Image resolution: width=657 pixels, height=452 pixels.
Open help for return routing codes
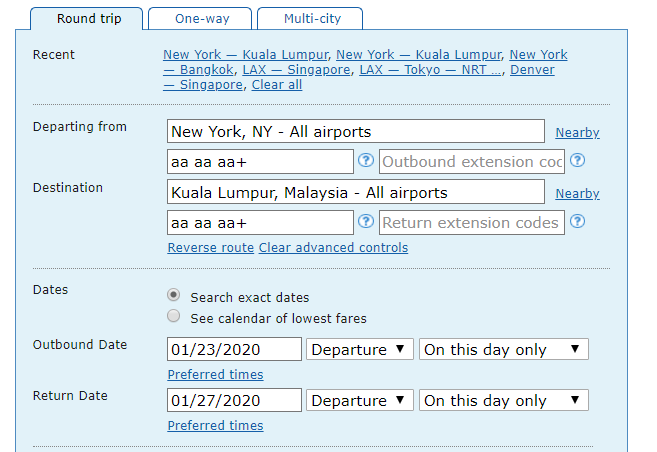[x=366, y=221]
